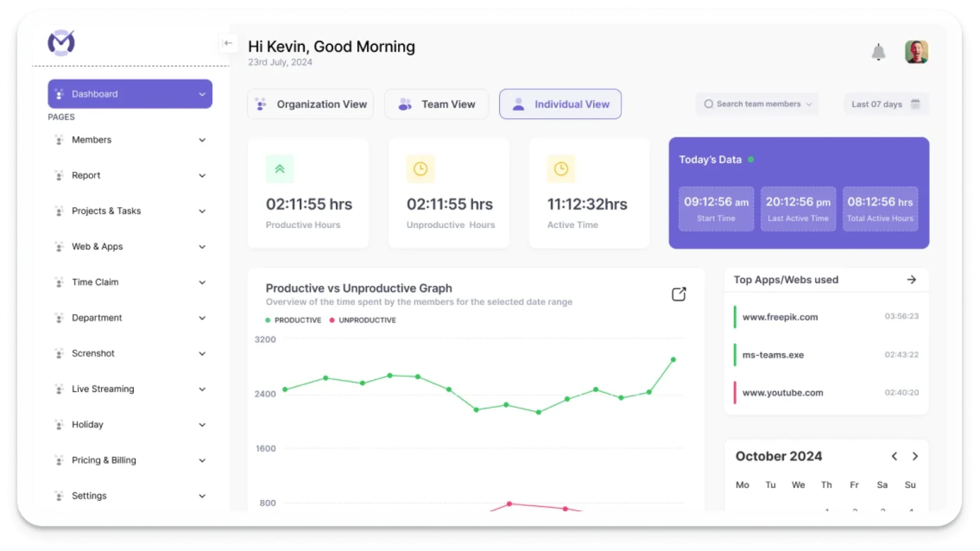The image size is (980, 551).
Task: Toggle UNPRODUCTIVE series in graph legend
Action: [362, 320]
